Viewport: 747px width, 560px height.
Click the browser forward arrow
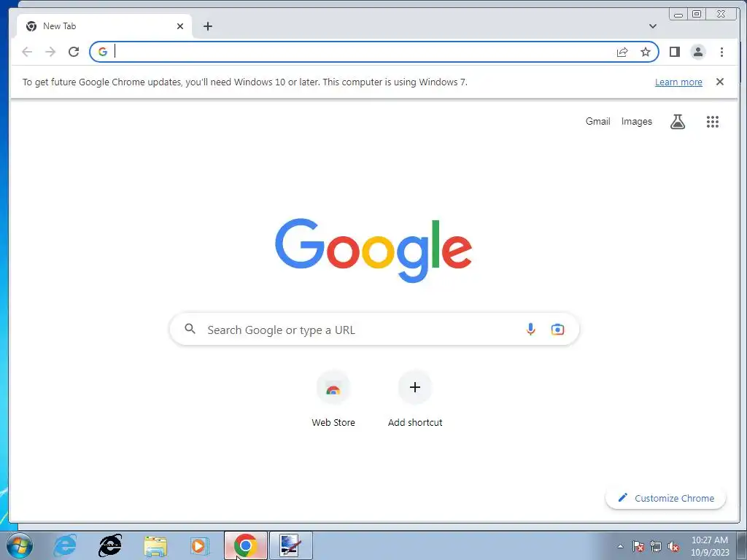tap(50, 52)
